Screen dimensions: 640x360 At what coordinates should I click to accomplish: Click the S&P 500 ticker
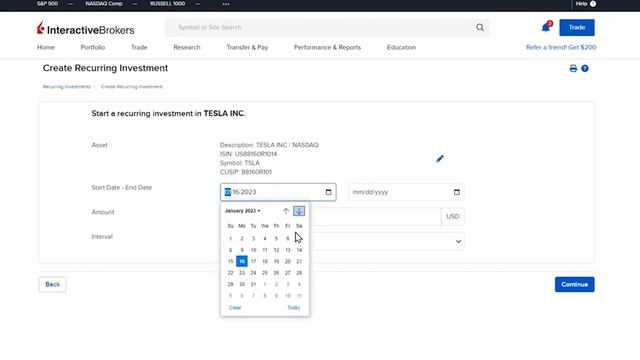point(47,4)
